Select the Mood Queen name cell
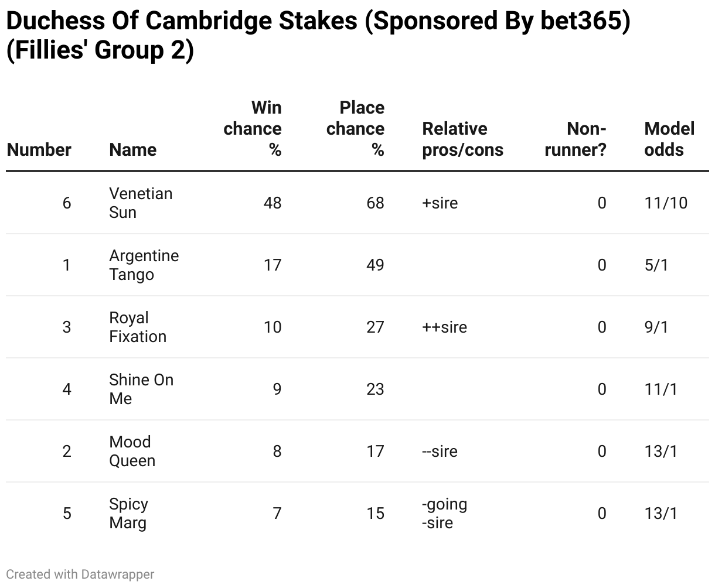This screenshot has width=715, height=588. click(x=132, y=451)
